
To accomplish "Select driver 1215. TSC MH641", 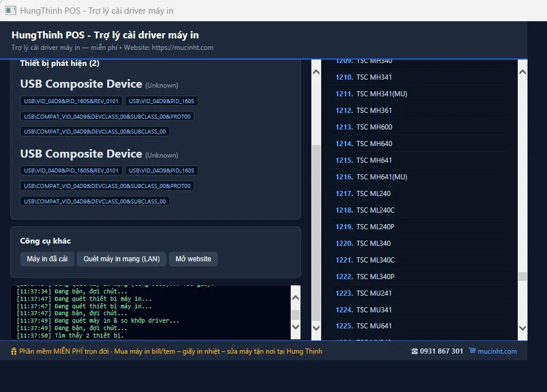I will point(420,160).
